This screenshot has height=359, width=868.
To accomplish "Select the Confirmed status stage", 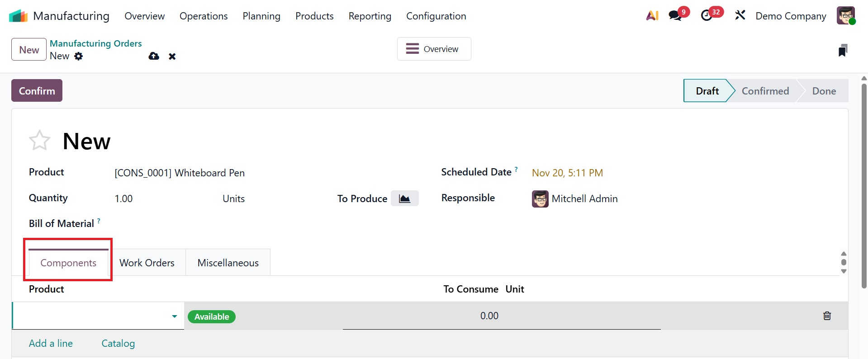I will (x=765, y=91).
